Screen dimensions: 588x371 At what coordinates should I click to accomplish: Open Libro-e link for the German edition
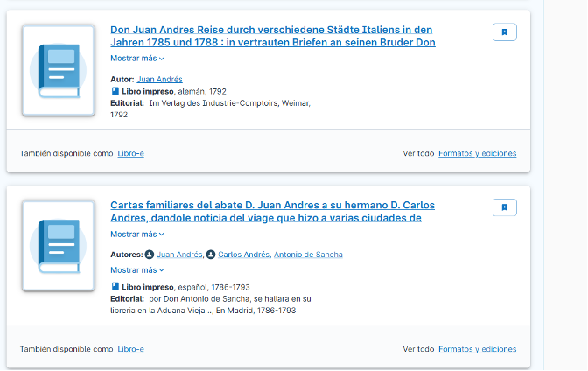(131, 153)
